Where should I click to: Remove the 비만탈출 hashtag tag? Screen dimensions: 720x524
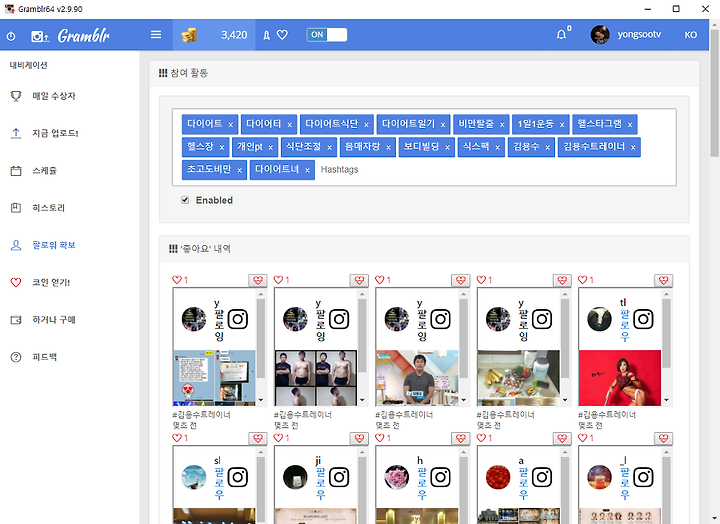tap(502, 124)
